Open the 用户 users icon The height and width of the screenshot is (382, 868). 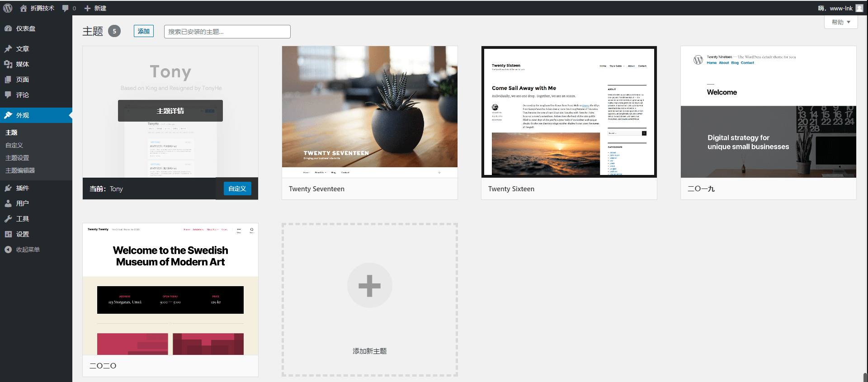pos(8,203)
